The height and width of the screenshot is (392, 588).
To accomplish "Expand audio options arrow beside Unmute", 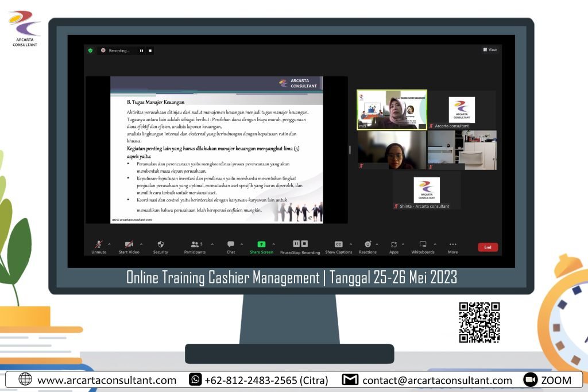I will [110, 244].
